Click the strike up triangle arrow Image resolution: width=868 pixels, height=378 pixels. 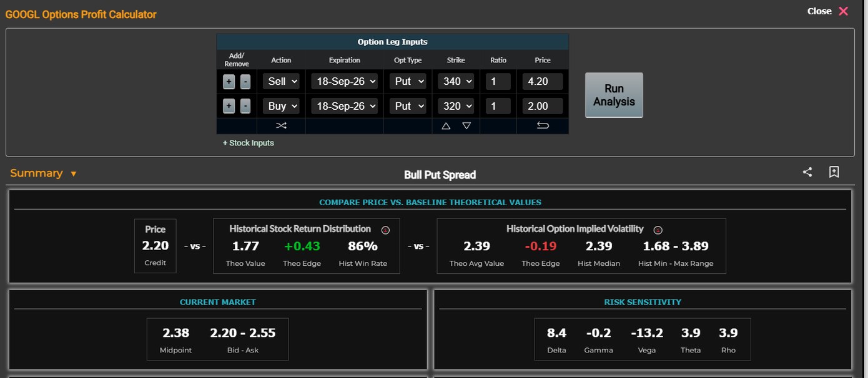(446, 125)
